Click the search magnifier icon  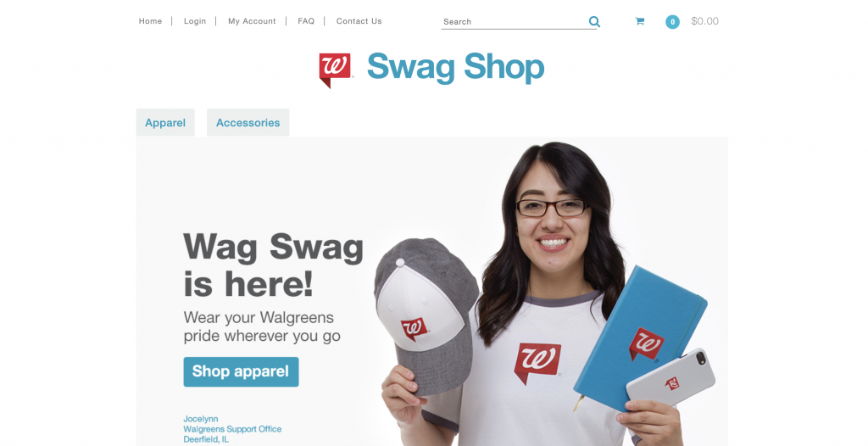[594, 21]
